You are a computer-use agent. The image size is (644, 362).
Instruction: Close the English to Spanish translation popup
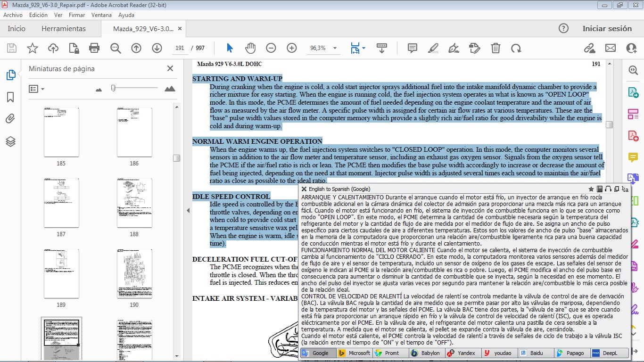click(304, 189)
